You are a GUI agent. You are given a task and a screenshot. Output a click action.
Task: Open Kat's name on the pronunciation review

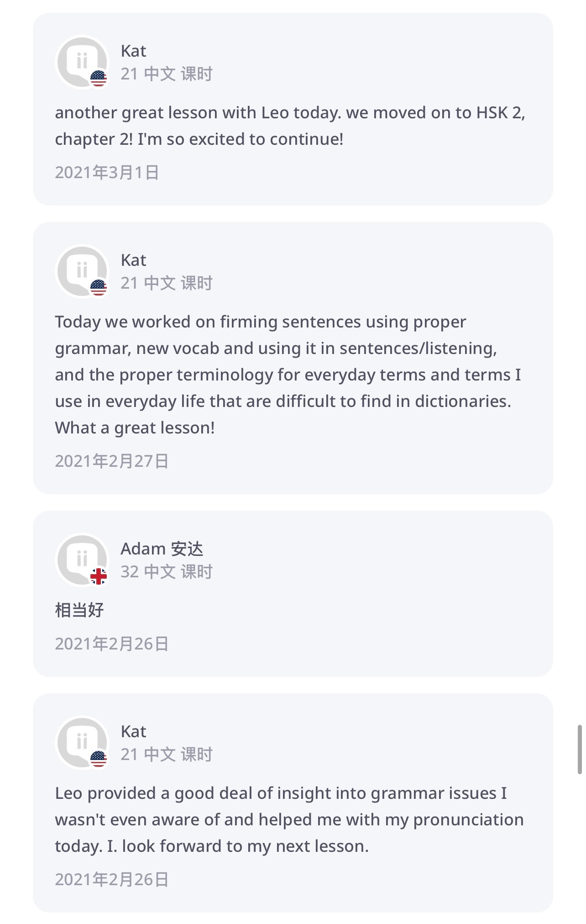click(x=133, y=732)
